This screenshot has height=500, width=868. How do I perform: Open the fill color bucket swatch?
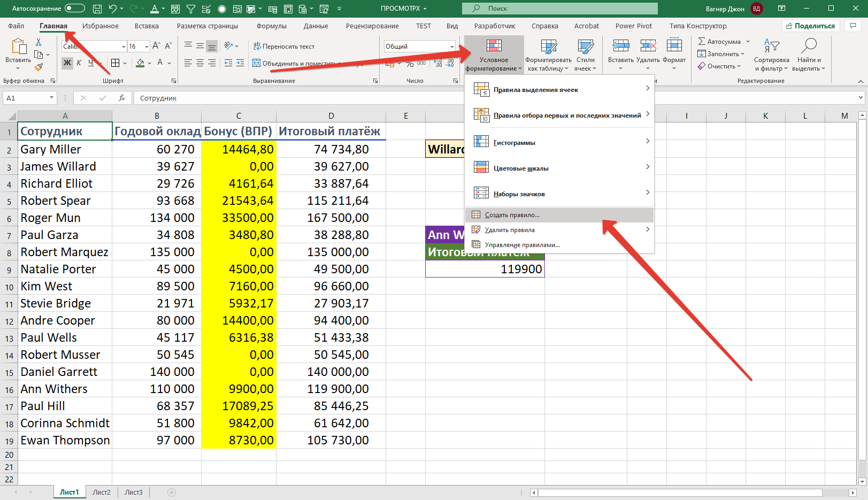tap(140, 63)
